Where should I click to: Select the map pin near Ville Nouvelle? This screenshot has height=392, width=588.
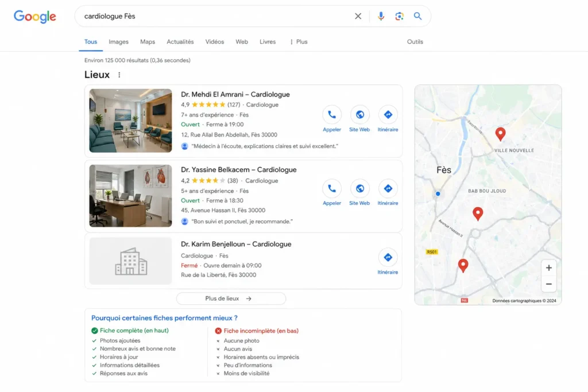[500, 134]
